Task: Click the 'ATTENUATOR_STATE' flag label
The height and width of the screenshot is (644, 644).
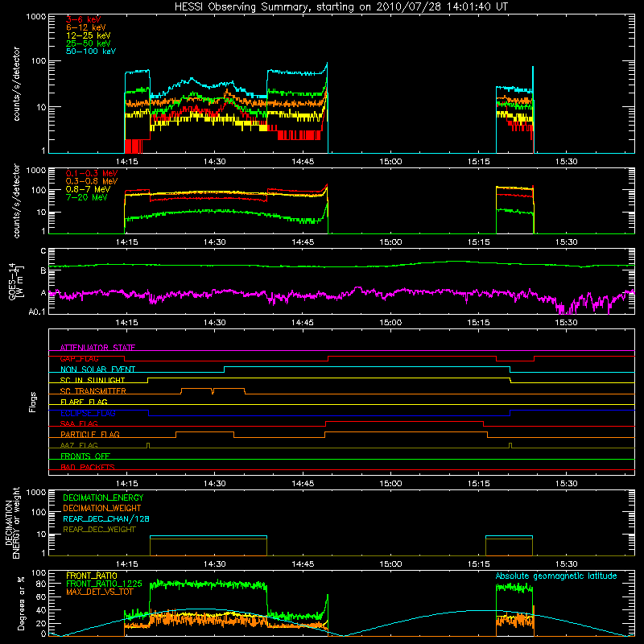Action: (97, 348)
